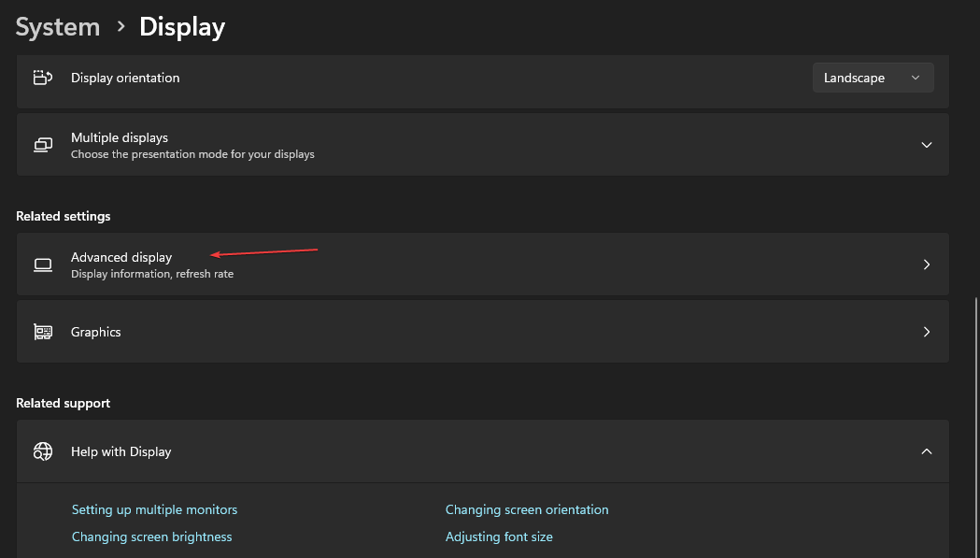
Task: Open the Landscape orientation dropdown
Action: click(873, 78)
